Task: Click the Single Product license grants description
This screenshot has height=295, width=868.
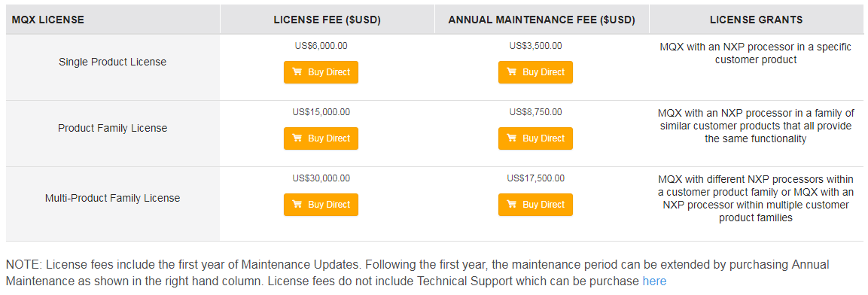Action: (x=756, y=53)
